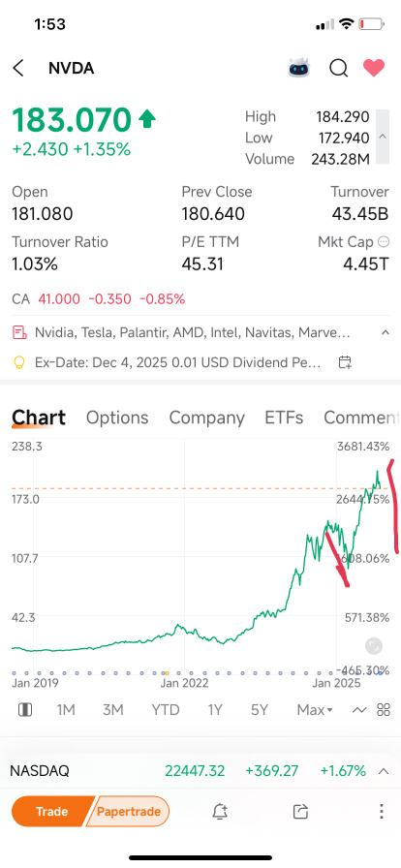Screen dimensions: 401x868
Task: Tap the orange Trade button
Action: click(51, 812)
